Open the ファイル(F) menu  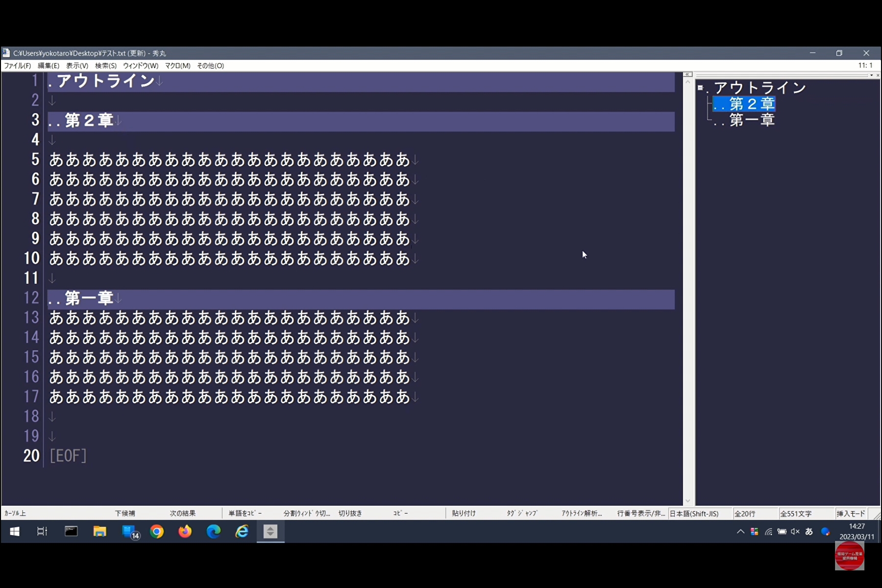coord(18,66)
